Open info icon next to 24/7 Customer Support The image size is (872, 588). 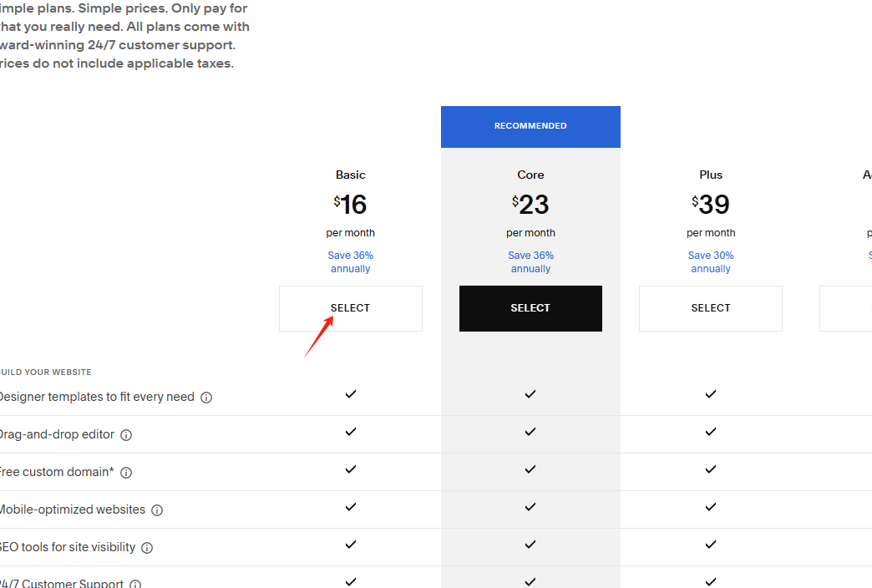tap(135, 584)
